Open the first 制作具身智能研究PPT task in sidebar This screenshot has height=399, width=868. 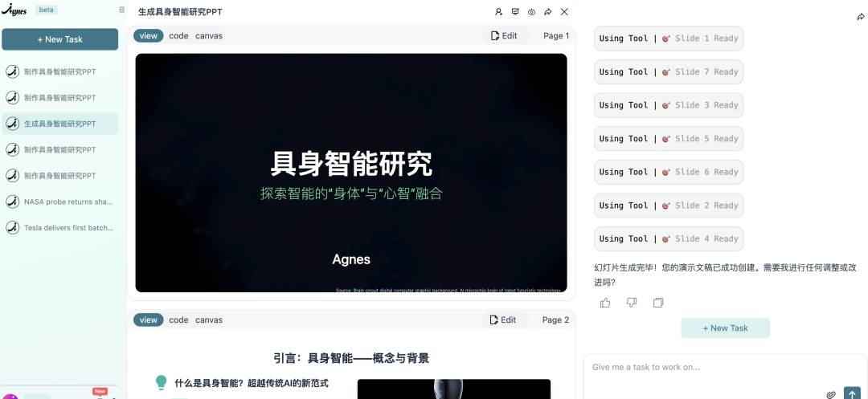pyautogui.click(x=59, y=71)
